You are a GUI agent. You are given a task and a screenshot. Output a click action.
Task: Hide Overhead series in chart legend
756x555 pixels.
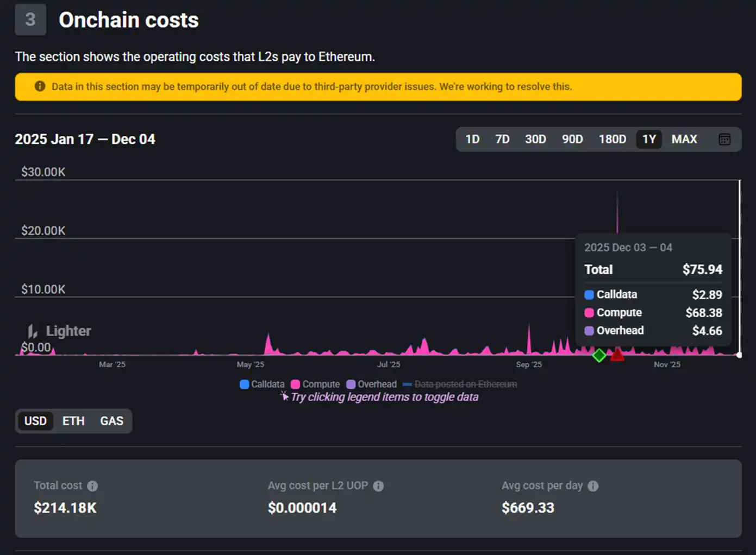point(371,384)
